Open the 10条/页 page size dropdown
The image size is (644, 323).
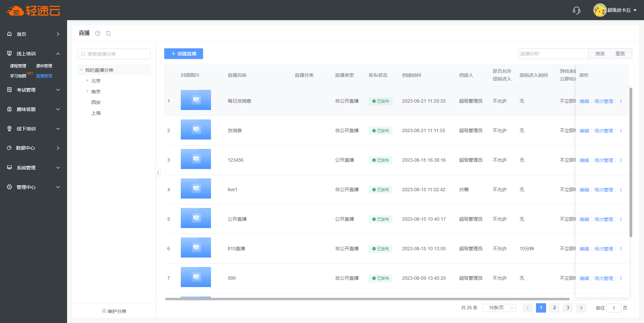[499, 308]
